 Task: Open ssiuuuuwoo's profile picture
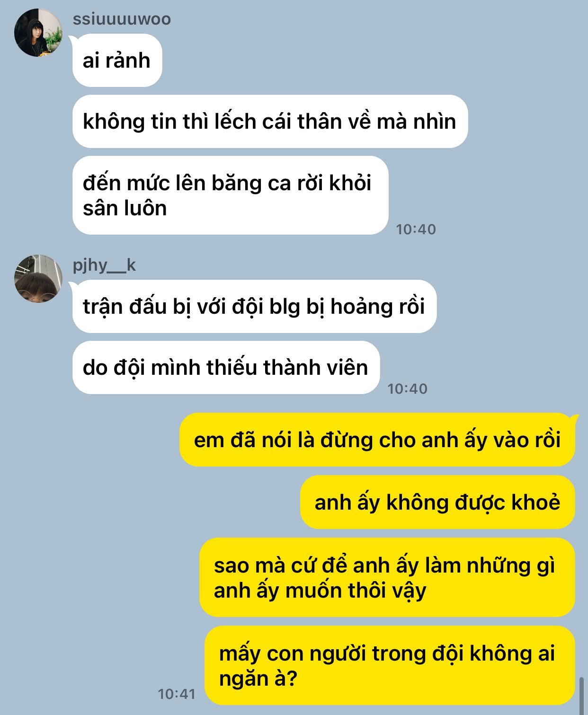[x=38, y=33]
